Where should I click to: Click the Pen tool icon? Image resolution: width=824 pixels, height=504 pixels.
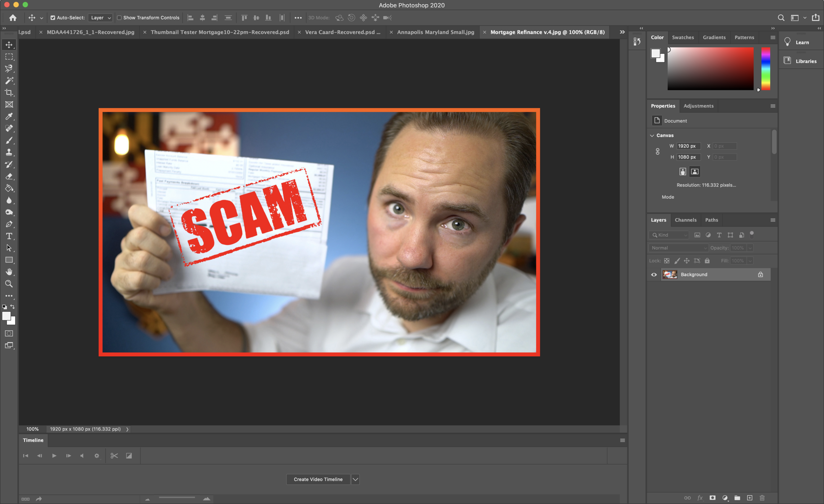[x=9, y=224]
